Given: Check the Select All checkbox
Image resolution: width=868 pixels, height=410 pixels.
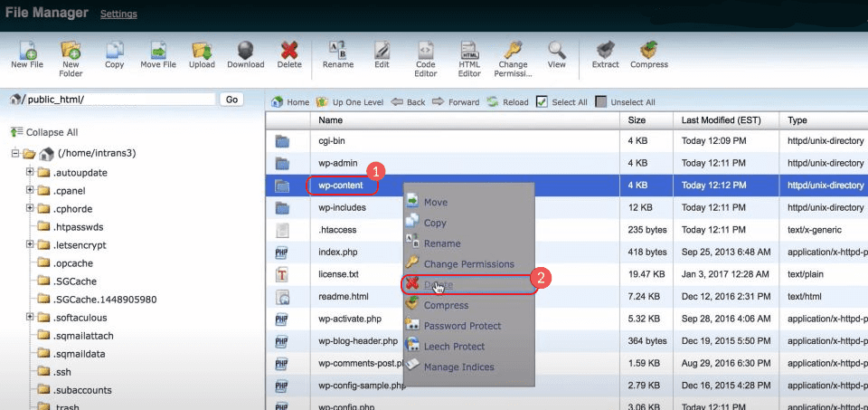Looking at the screenshot, I should 542,102.
